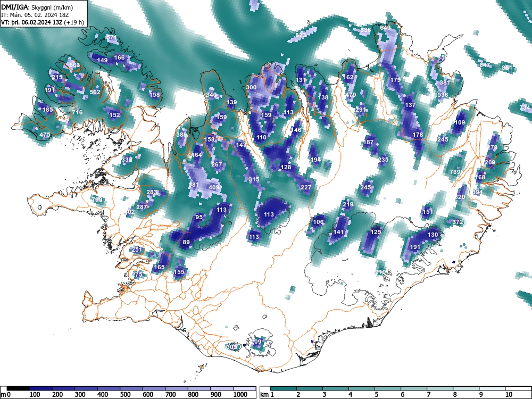Click the map value 109 in the east
Viewport: 532px width, 399px height.
coord(460,122)
